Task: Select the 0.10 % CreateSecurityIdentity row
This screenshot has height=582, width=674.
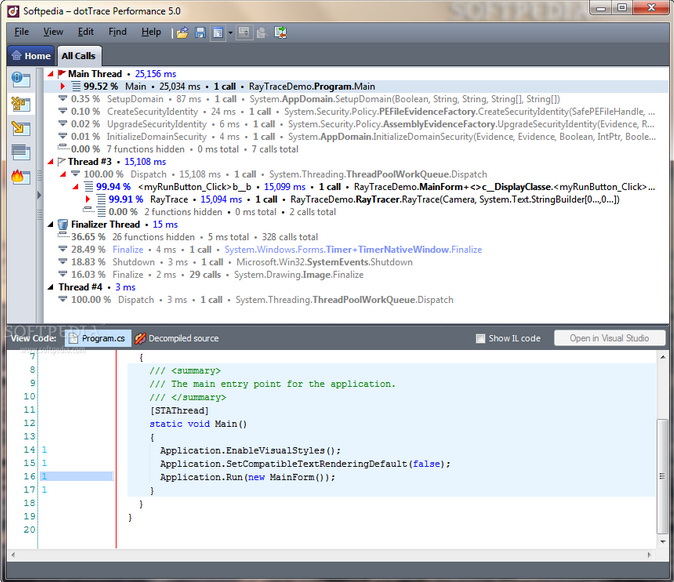Action: (x=357, y=112)
